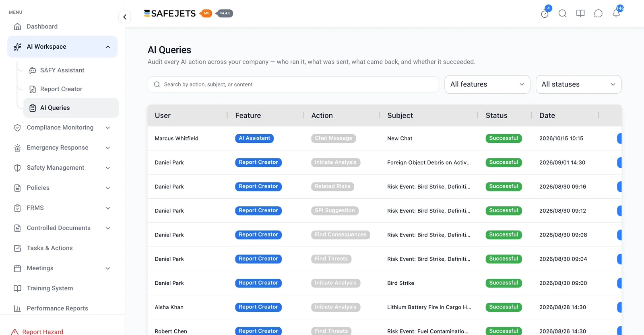
Task: Click the v4.4.0 version tag
Action: pyautogui.click(x=225, y=13)
